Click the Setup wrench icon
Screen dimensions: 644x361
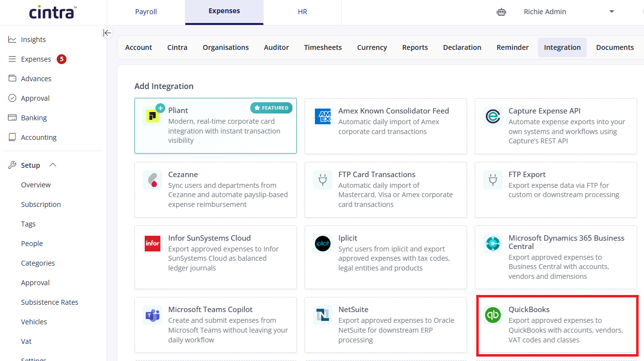tap(12, 165)
